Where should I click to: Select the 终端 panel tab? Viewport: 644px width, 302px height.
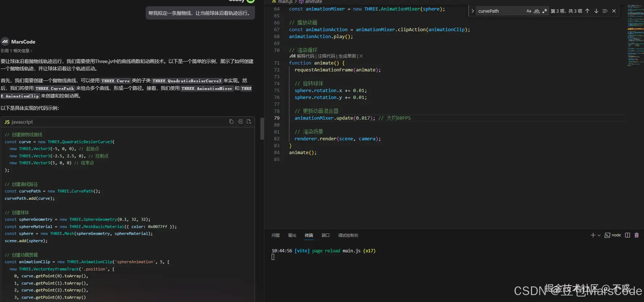309,235
